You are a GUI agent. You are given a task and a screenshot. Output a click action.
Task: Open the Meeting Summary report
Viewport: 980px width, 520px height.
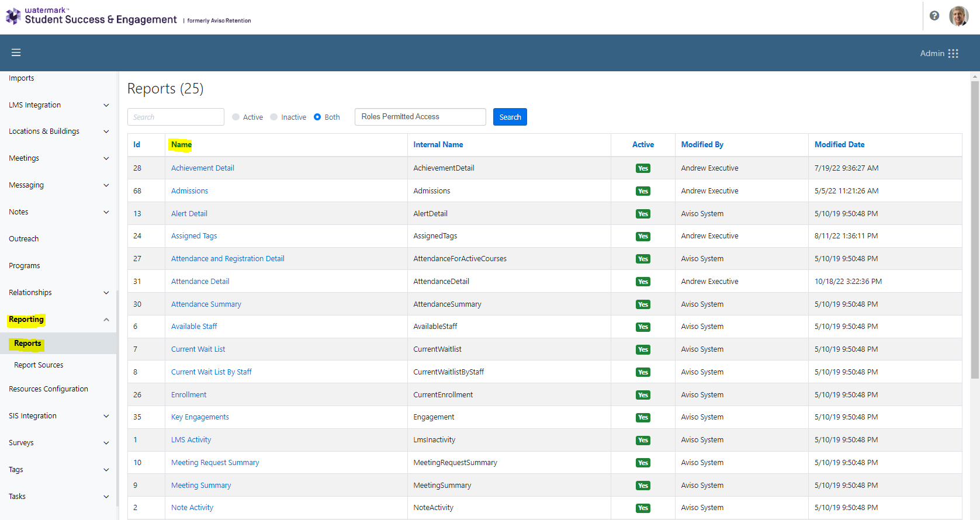pyautogui.click(x=201, y=486)
